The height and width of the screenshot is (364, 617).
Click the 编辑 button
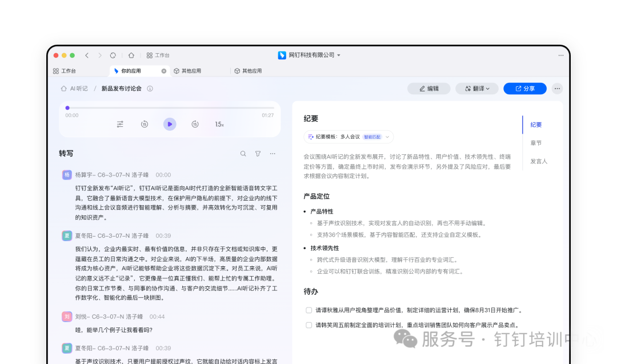click(x=428, y=89)
